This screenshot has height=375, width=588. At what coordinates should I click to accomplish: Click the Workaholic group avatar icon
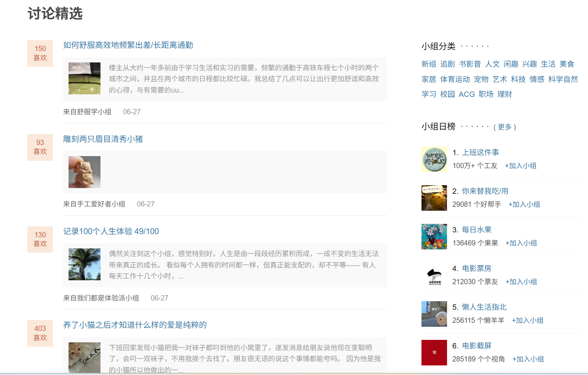point(434,159)
